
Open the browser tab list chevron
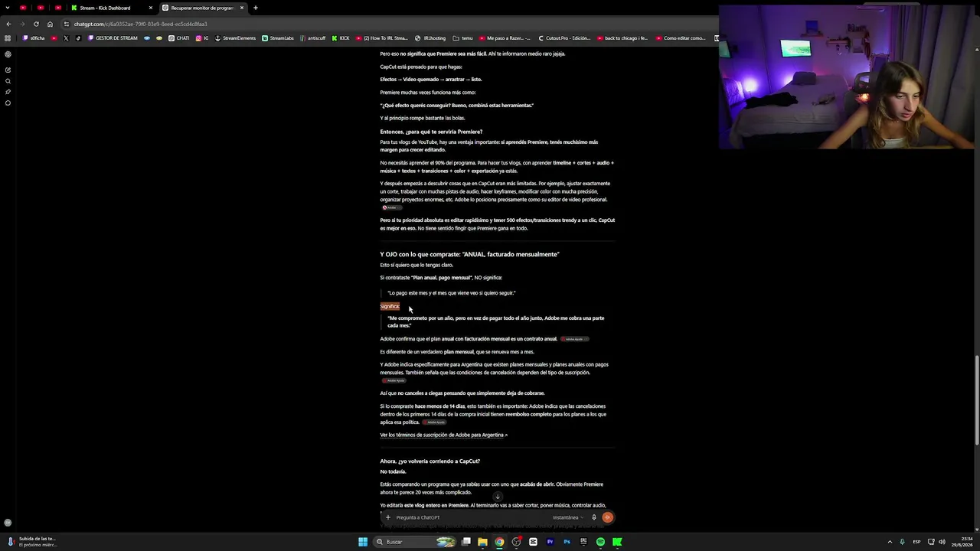pos(8,8)
